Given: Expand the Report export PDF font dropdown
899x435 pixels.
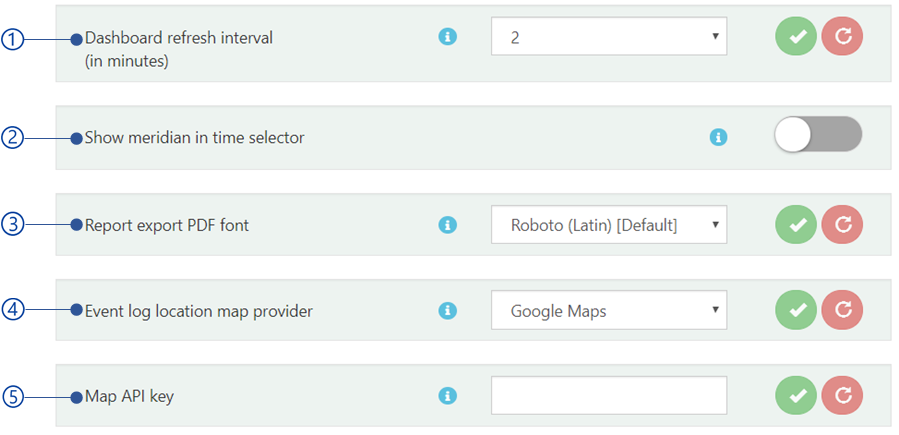Looking at the screenshot, I should click(x=609, y=225).
